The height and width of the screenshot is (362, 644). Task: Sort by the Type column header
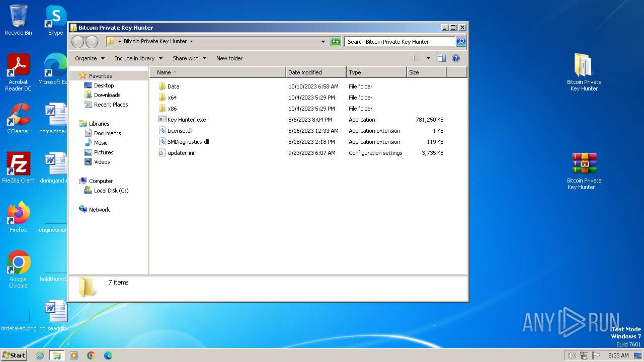[376, 72]
